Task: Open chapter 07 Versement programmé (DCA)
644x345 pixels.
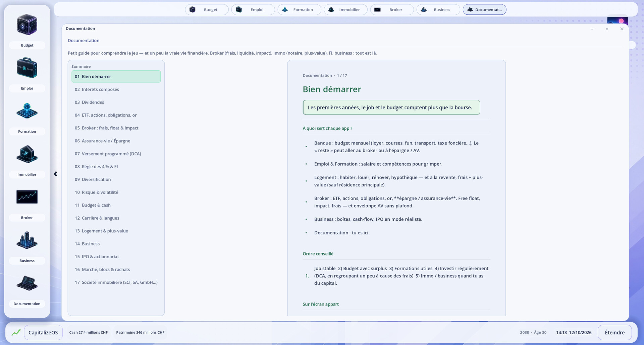Action: [x=116, y=154]
